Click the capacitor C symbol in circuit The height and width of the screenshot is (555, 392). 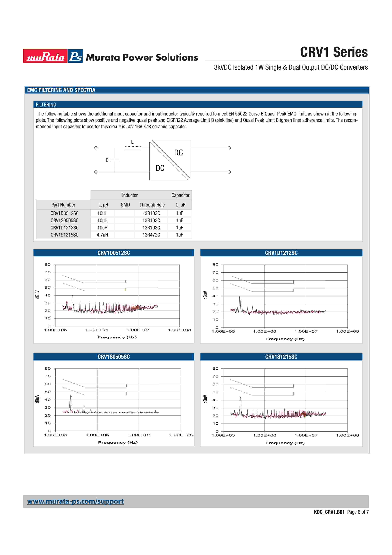(x=115, y=160)
